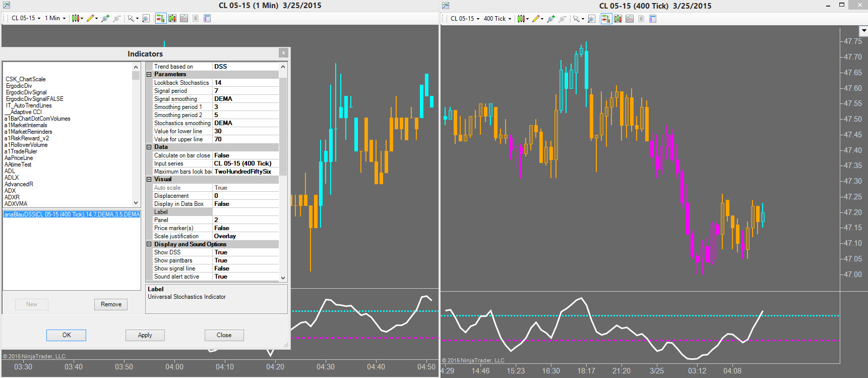Collapse Display and Sound Options section
Image resolution: width=868 pixels, height=378 pixels.
coord(149,244)
